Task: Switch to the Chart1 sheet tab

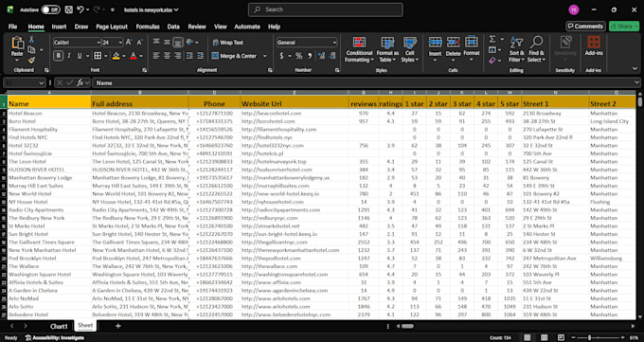Action: point(59,326)
